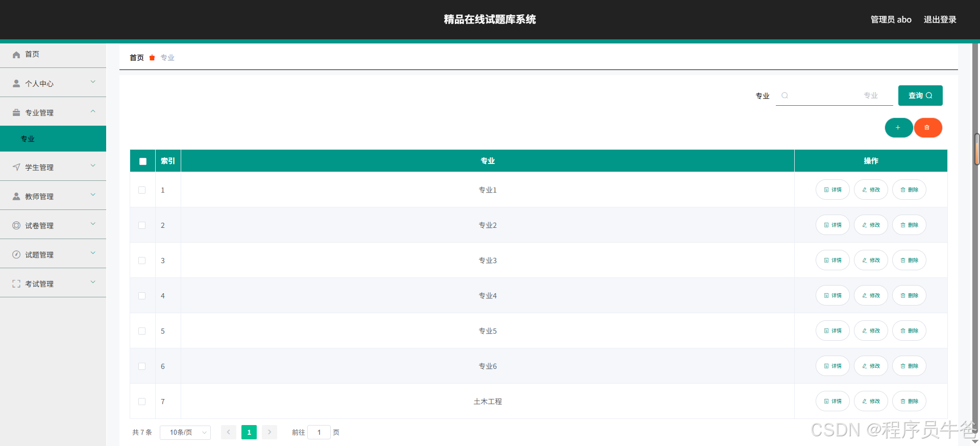Click the home icon in sidebar
This screenshot has width=980, height=446.
pyautogui.click(x=16, y=55)
